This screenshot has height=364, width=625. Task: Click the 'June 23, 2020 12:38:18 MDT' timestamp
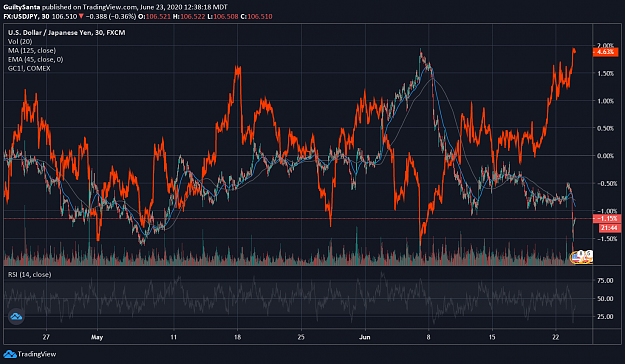[184, 7]
